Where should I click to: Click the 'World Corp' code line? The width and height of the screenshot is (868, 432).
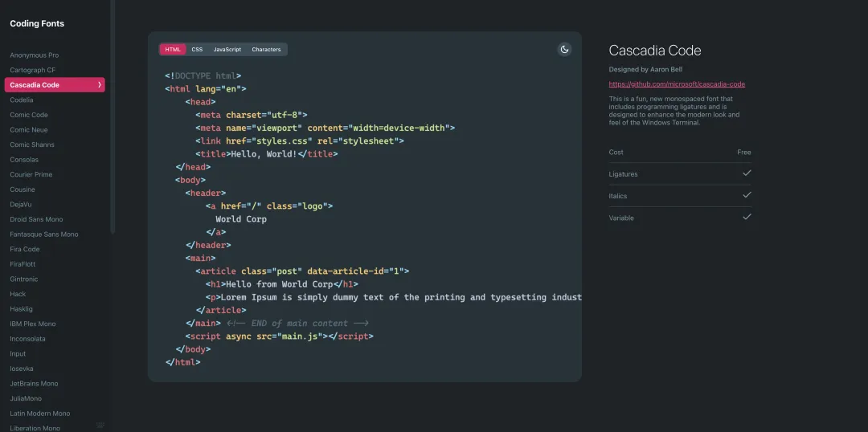pos(241,219)
